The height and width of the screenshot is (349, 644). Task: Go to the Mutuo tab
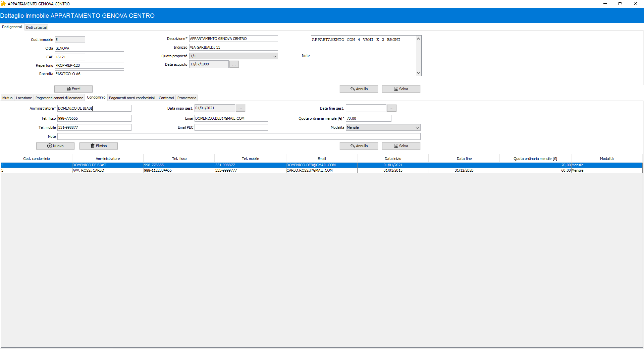click(7, 98)
